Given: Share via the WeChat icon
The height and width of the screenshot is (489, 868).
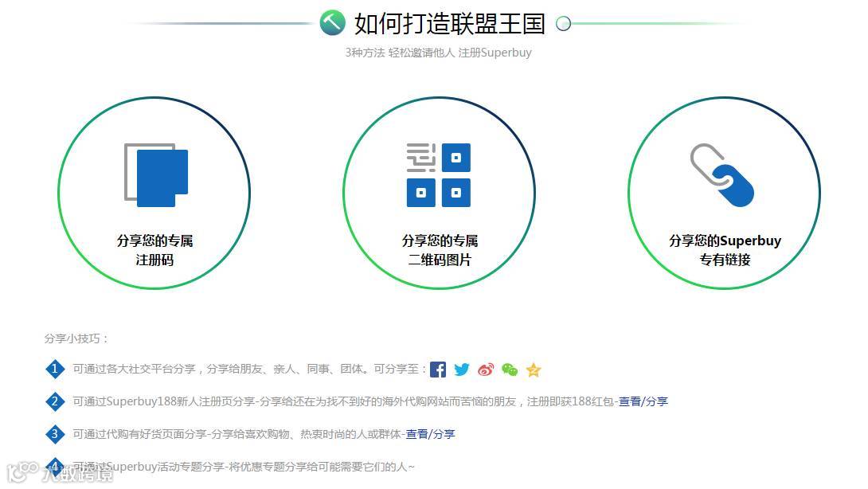Looking at the screenshot, I should pos(510,370).
